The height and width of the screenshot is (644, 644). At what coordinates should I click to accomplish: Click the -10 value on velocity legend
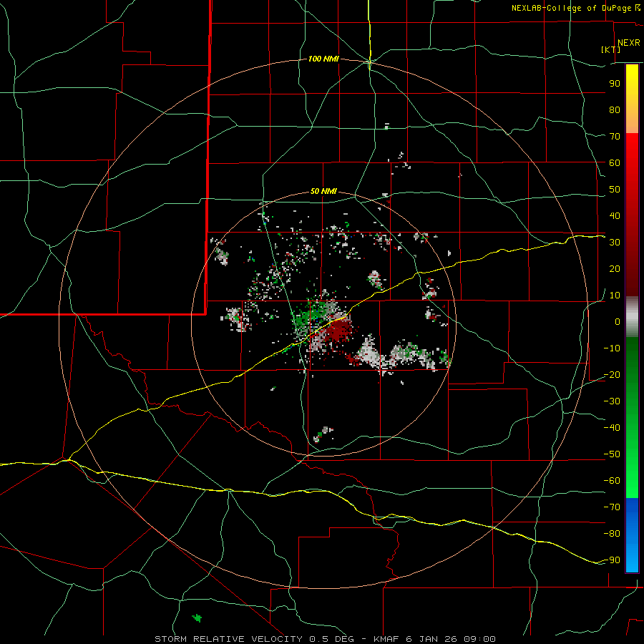tap(612, 348)
